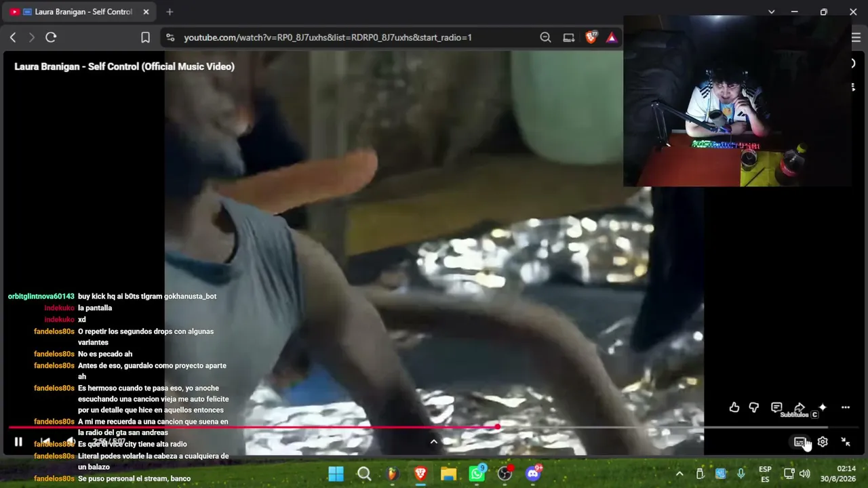Screen dimensions: 868x488
Task: Open the tab search dropdown chevron
Action: (771, 12)
